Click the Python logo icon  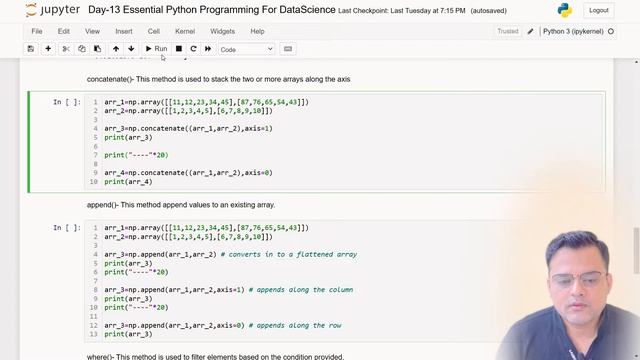(x=564, y=10)
